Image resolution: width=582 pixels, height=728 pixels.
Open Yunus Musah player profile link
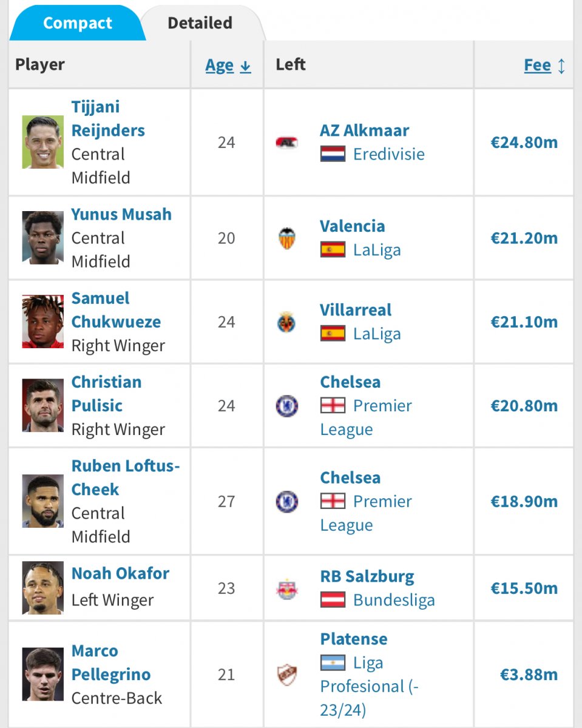click(x=121, y=214)
